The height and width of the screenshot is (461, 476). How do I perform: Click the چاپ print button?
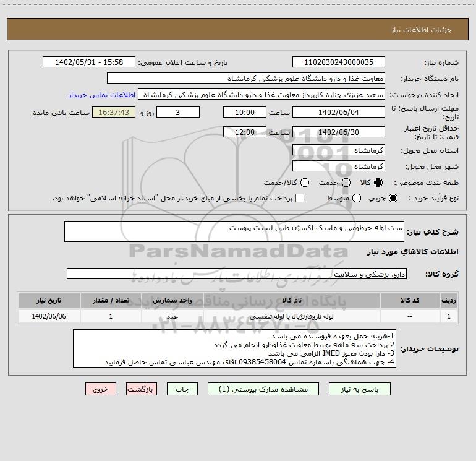point(182,389)
